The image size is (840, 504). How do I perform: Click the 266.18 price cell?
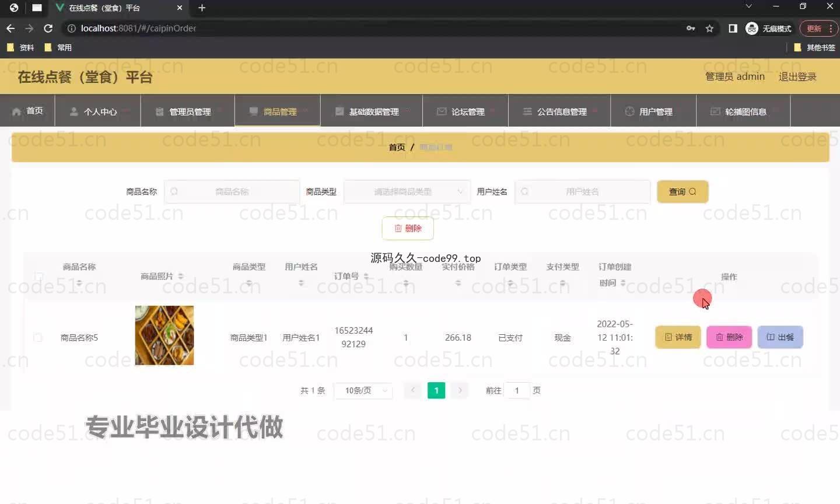458,337
